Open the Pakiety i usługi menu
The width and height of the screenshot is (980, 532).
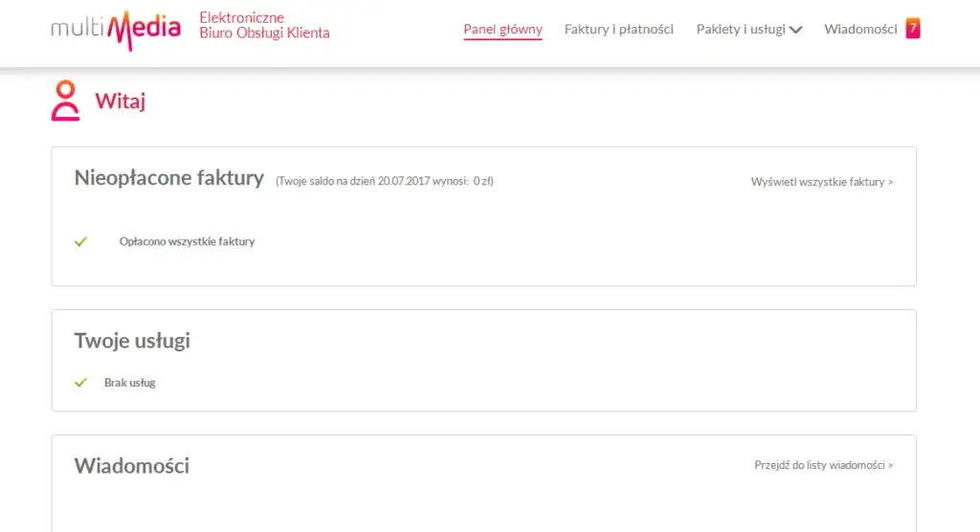tap(741, 30)
